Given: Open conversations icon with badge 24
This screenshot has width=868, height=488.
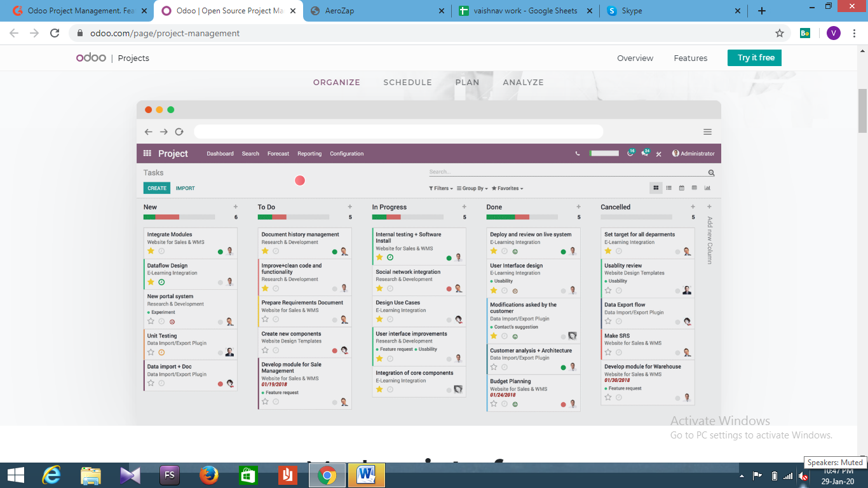Looking at the screenshot, I should 646,153.
